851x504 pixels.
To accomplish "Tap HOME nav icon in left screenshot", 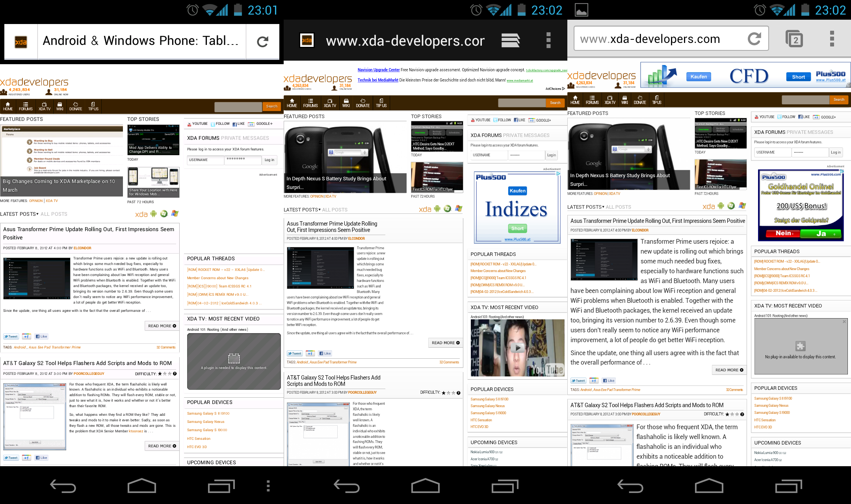I will (x=8, y=106).
